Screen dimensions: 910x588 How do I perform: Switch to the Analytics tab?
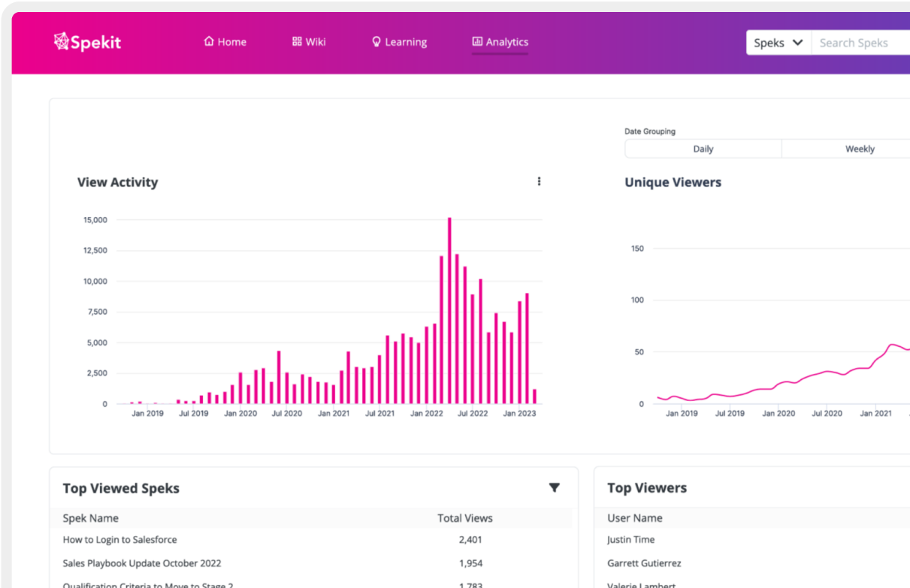coord(500,41)
